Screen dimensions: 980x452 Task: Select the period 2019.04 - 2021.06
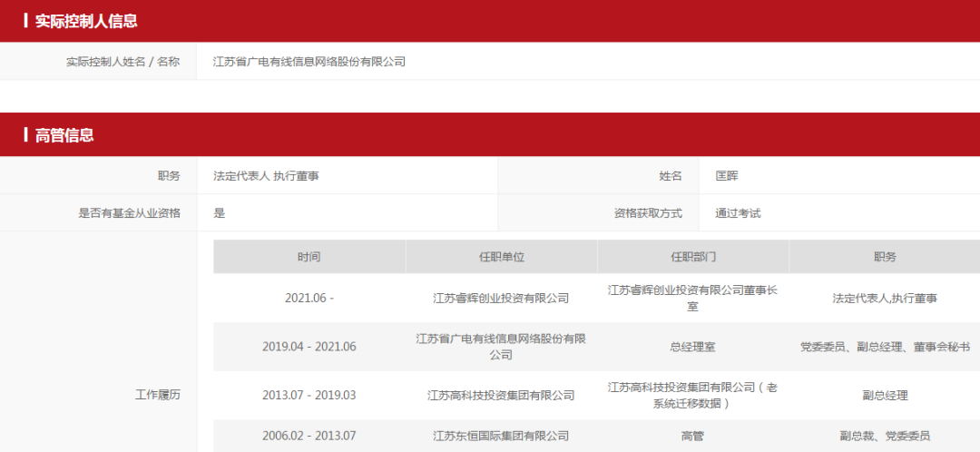(x=309, y=347)
